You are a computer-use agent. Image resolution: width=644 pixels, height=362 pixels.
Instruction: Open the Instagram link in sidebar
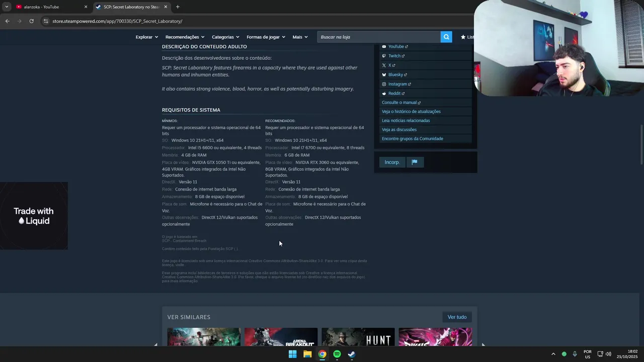pyautogui.click(x=399, y=84)
